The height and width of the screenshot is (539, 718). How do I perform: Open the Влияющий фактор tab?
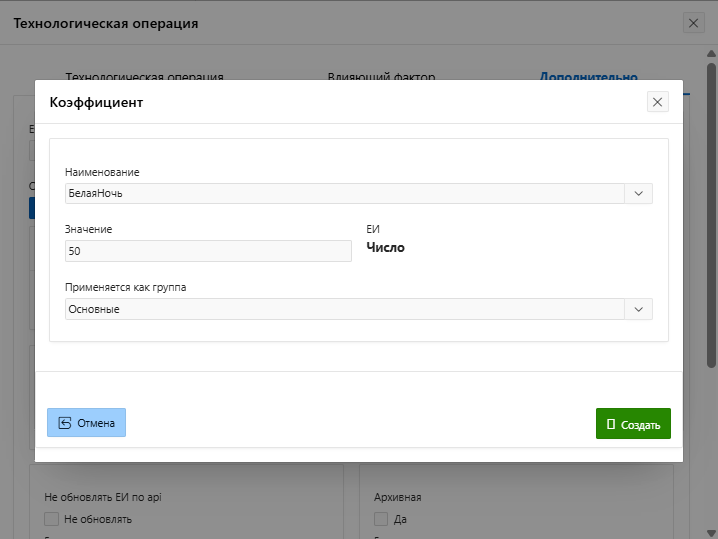point(381,77)
